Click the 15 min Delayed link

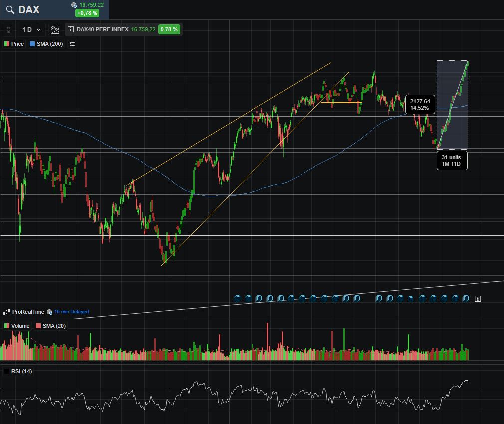(x=72, y=312)
